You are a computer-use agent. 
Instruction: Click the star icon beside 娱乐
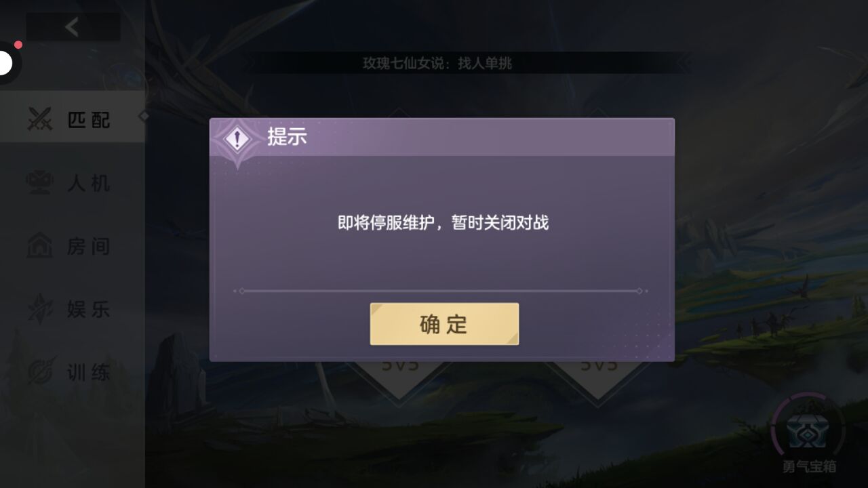click(x=40, y=309)
